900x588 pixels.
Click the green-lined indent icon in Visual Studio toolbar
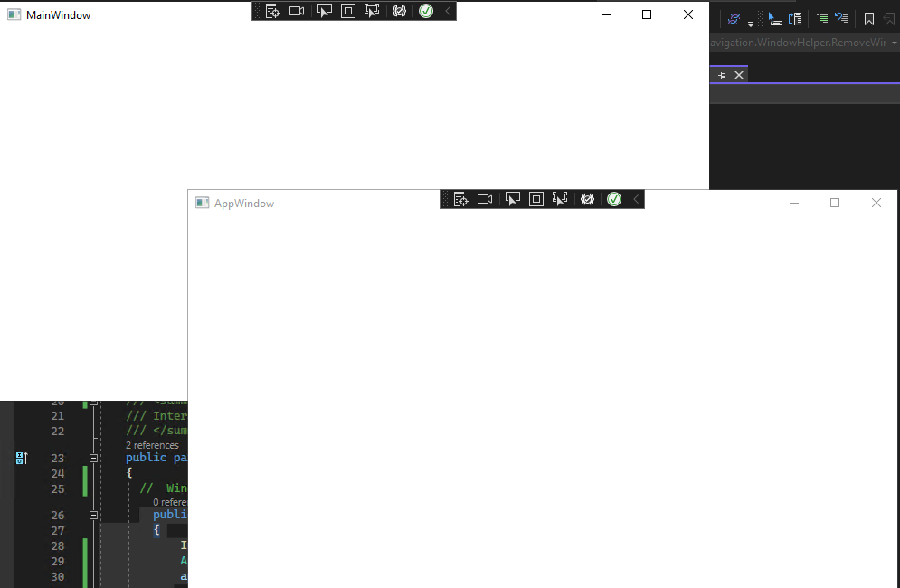[x=822, y=19]
